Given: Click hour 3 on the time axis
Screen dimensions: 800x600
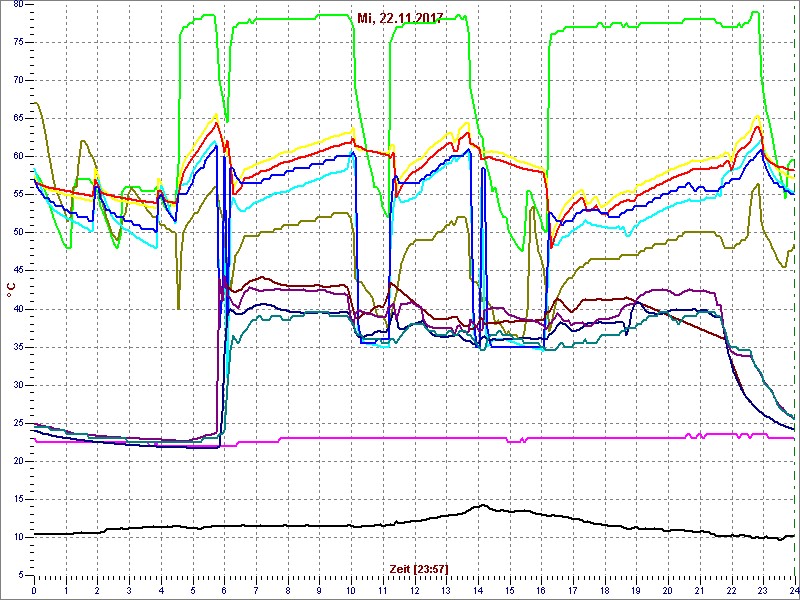Looking at the screenshot, I should point(129,591).
